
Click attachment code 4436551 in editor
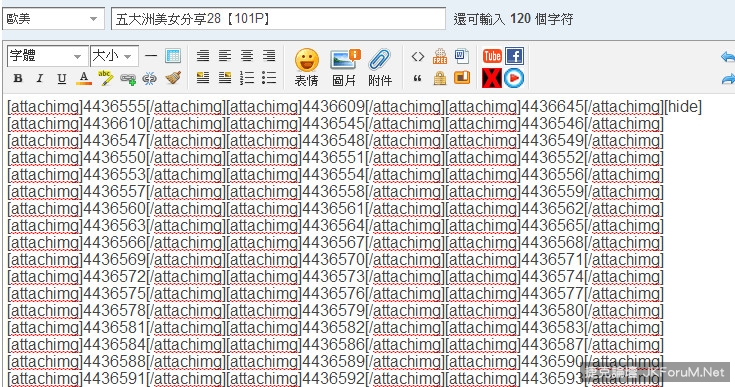(x=333, y=157)
